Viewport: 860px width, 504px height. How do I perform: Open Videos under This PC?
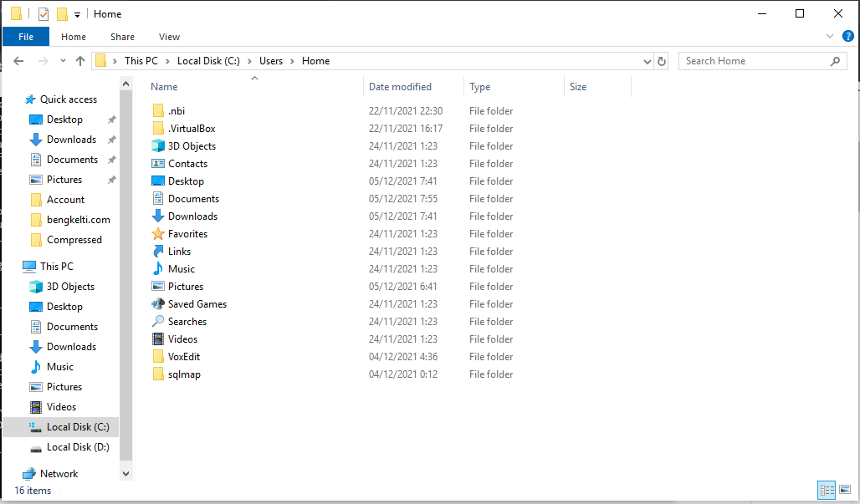pyautogui.click(x=61, y=407)
